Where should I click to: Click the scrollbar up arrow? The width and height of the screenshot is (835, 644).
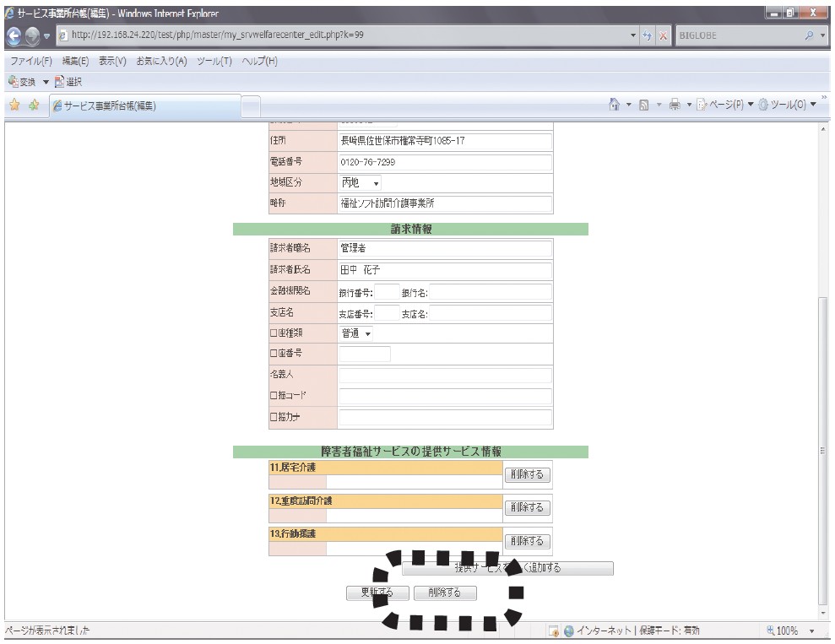point(823,129)
